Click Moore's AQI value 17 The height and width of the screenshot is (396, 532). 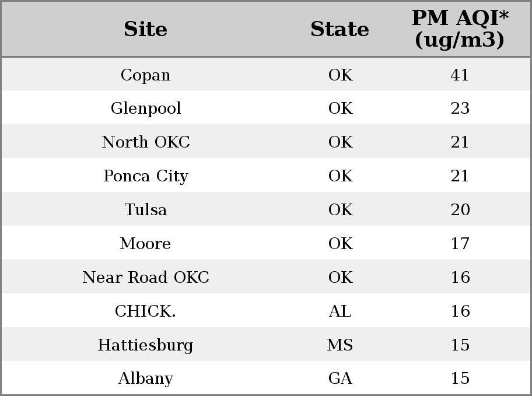point(460,243)
